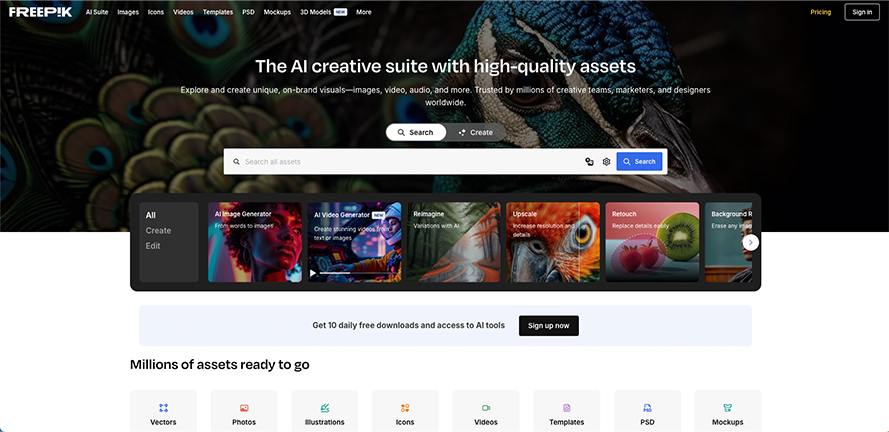
Task: Open the Pricing link
Action: (820, 12)
